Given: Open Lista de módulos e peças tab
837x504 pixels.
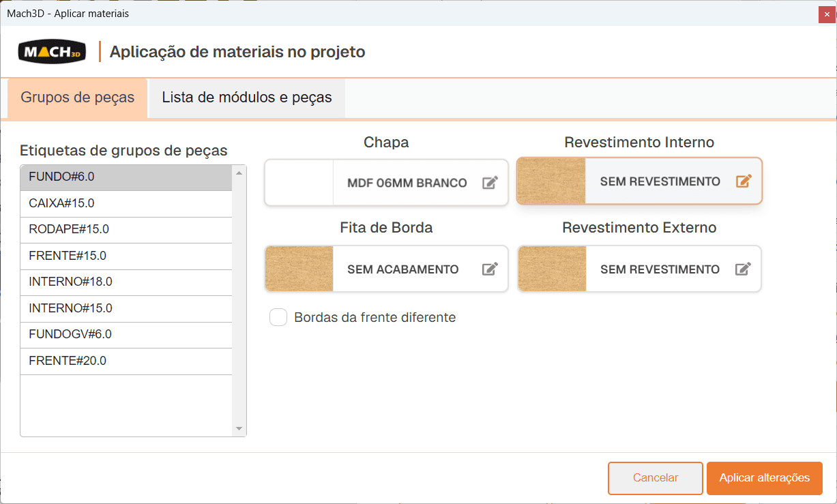Looking at the screenshot, I should (x=247, y=98).
